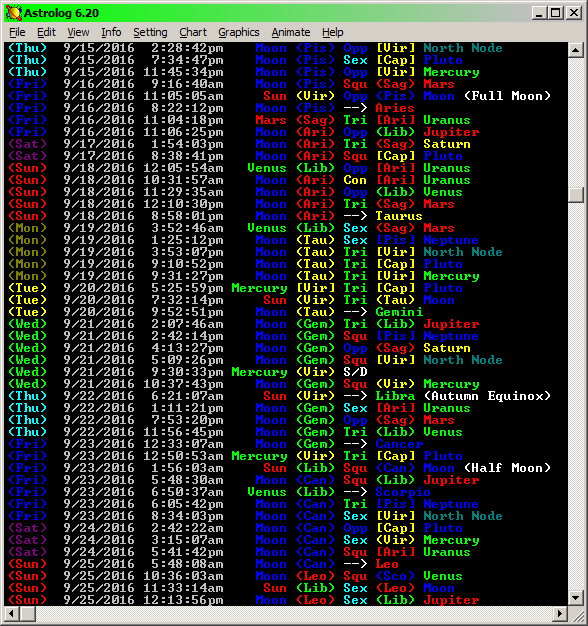
Task: Click Con in the 10:31:57am row
Action: click(x=355, y=180)
